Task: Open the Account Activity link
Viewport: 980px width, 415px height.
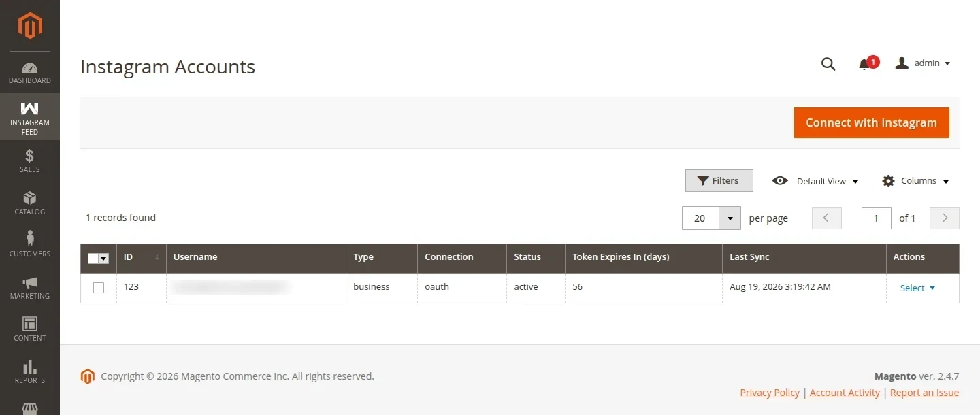Action: [845, 393]
